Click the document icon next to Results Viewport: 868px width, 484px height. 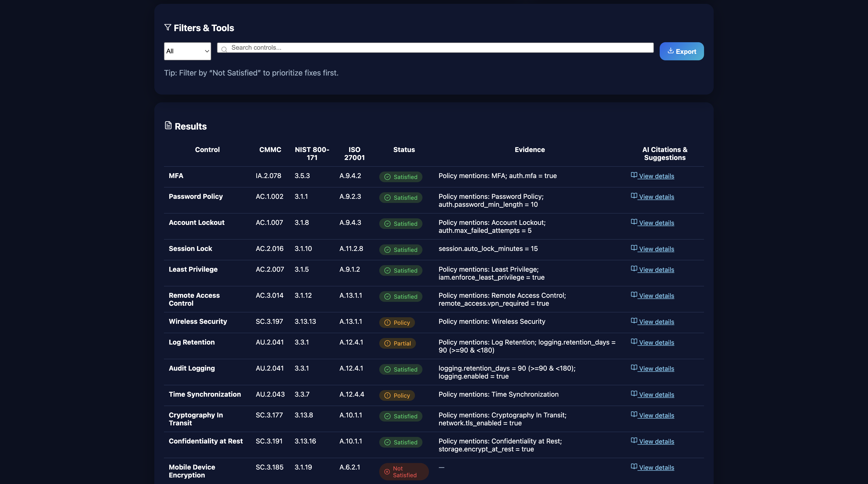(168, 125)
